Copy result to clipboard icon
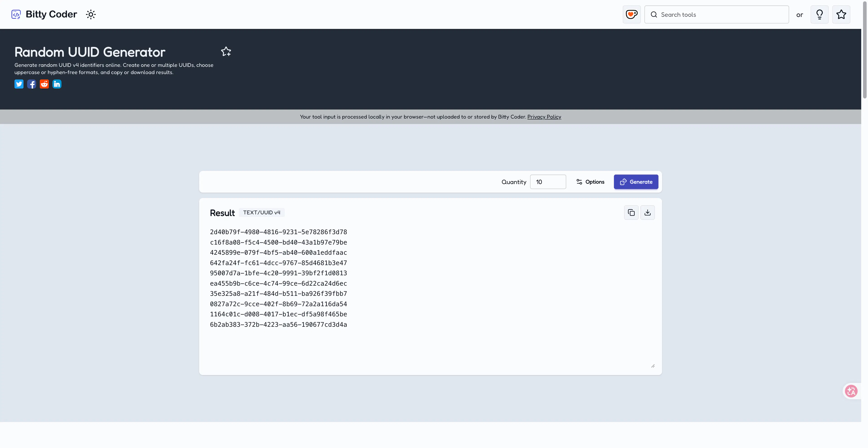 tap(631, 213)
